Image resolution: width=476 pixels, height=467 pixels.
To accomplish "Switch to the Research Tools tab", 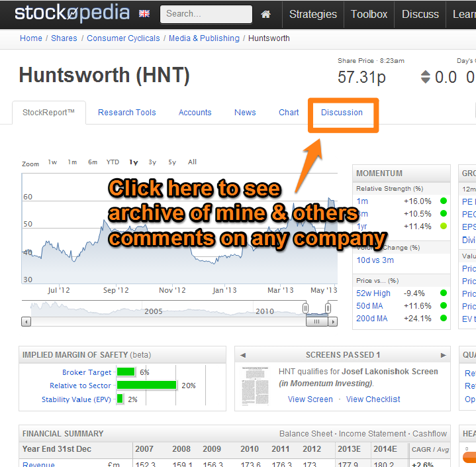I will tap(127, 113).
